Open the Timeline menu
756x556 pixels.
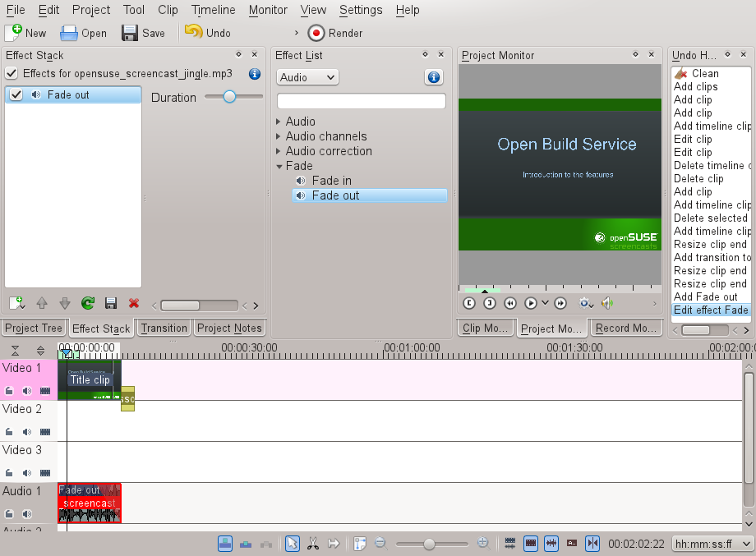click(213, 10)
